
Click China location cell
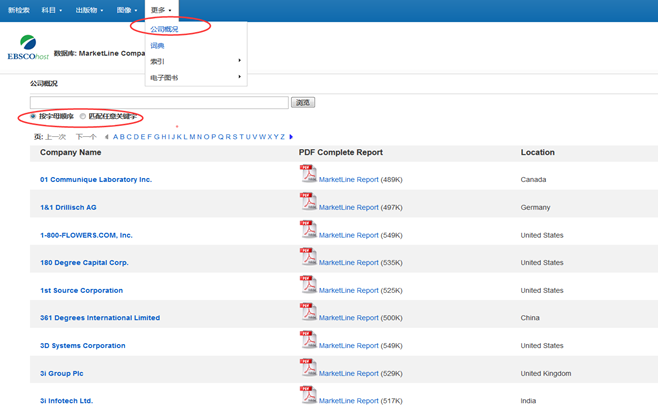(x=530, y=318)
